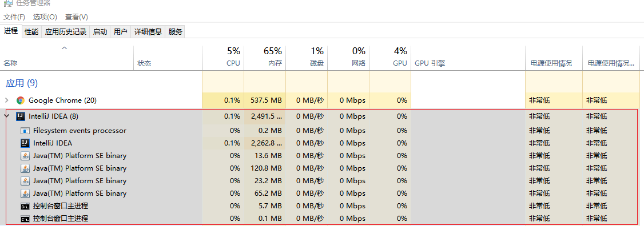Expand the Google Chrome (20) process group
The image size is (644, 226).
click(6, 100)
